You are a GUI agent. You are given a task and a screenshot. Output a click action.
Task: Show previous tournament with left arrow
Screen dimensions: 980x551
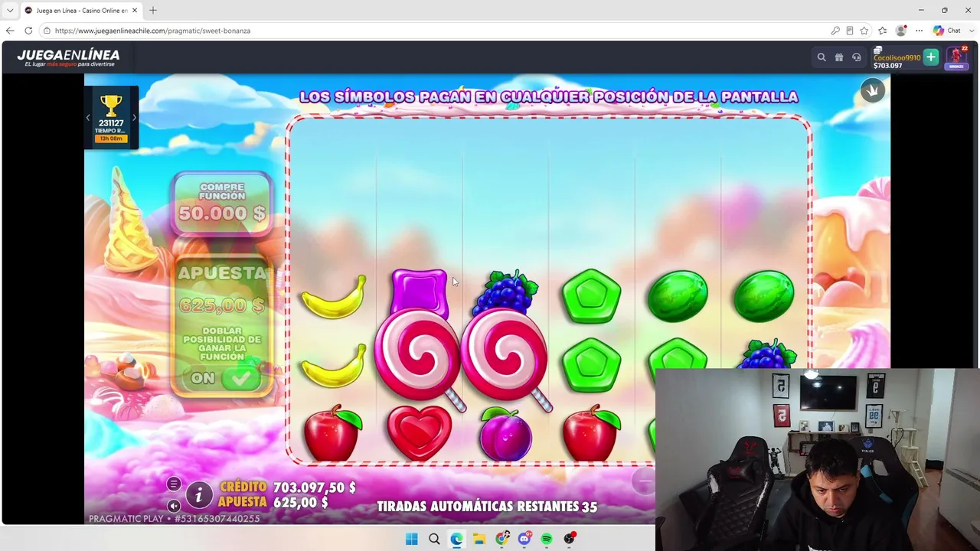pos(88,118)
